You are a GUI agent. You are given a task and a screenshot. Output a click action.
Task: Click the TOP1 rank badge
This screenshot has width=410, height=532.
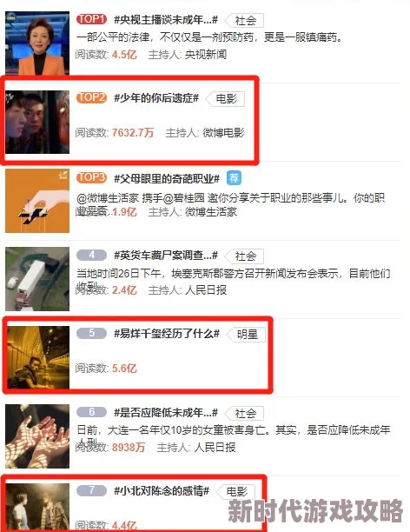91,19
